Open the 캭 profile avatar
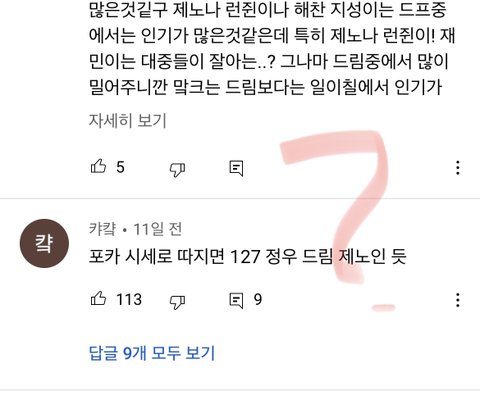This screenshot has height=400, width=480. 44,243
